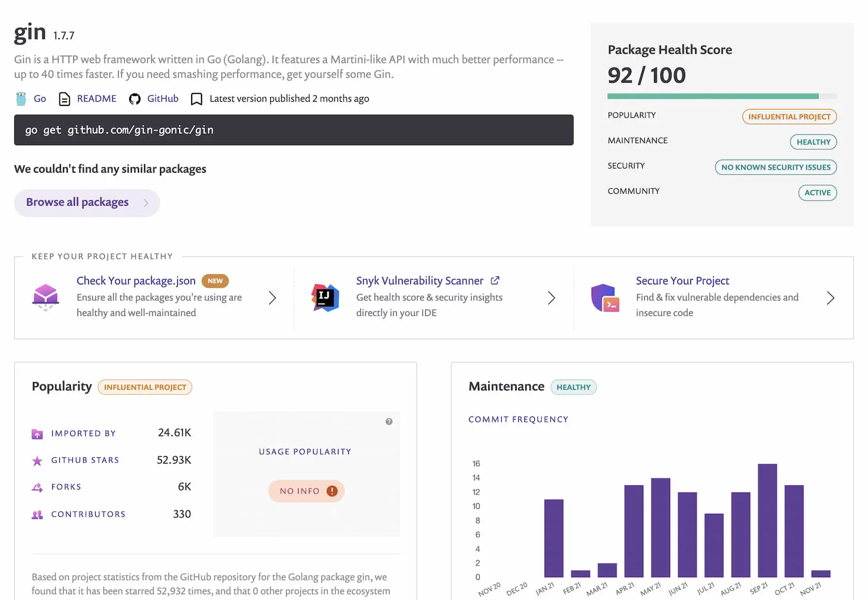Viewport: 868px width, 600px height.
Task: Click the purple package box icon
Action: (45, 297)
